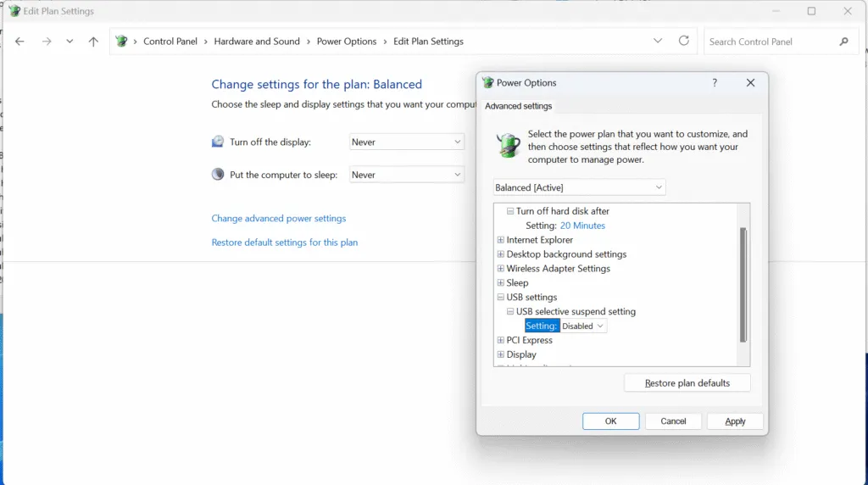This screenshot has width=868, height=485.
Task: Click the settings list vertical scrollbar
Action: [x=743, y=284]
